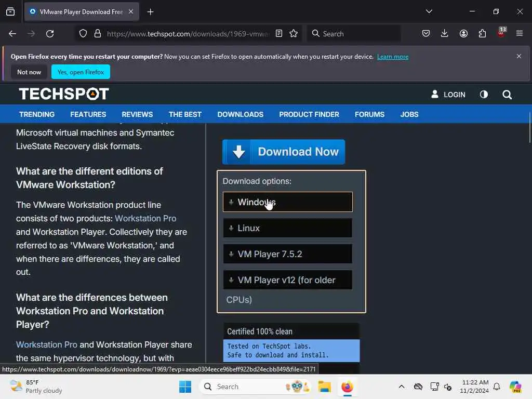Screen dimensions: 532x399
Task: Open the JOBS section
Action: (409, 114)
